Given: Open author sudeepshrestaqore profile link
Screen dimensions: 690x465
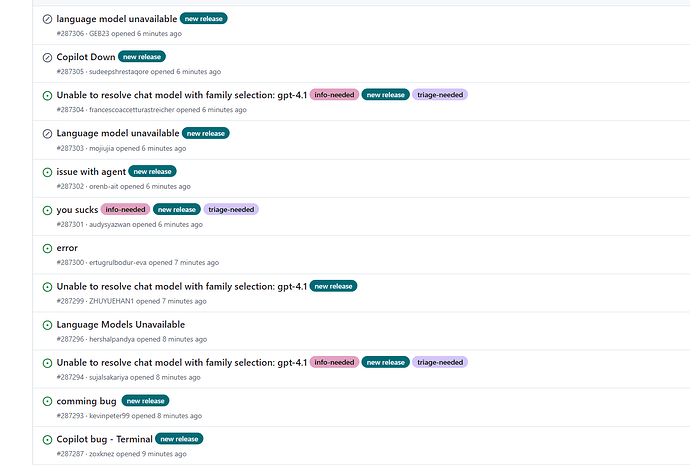Looking at the screenshot, I should point(119,72).
